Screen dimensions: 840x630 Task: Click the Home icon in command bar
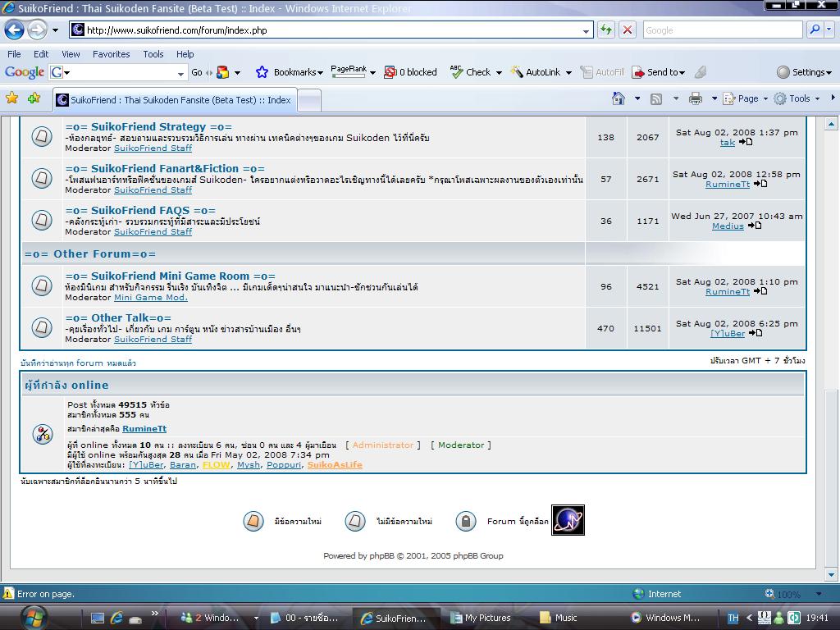619,98
